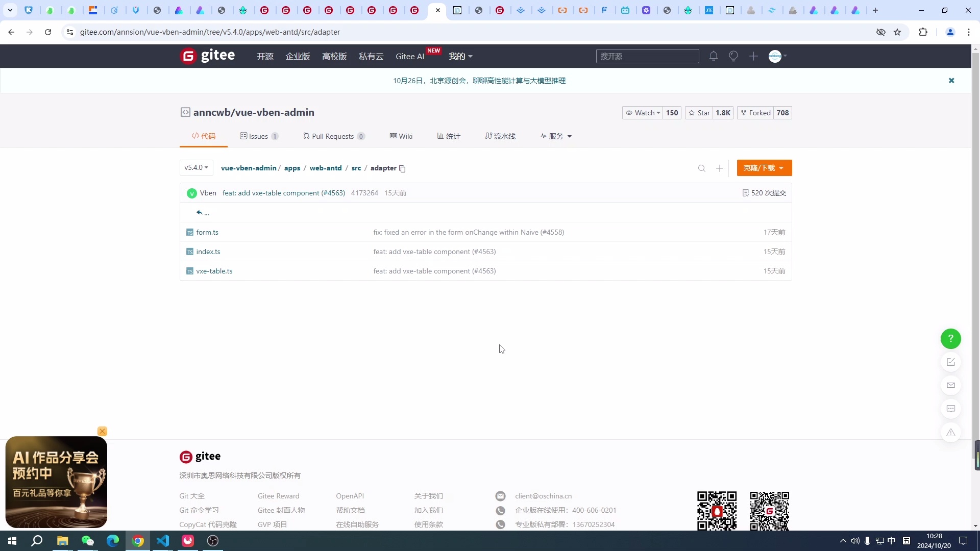Open feedback mail icon on right sidebar
980x551 pixels.
(x=950, y=385)
